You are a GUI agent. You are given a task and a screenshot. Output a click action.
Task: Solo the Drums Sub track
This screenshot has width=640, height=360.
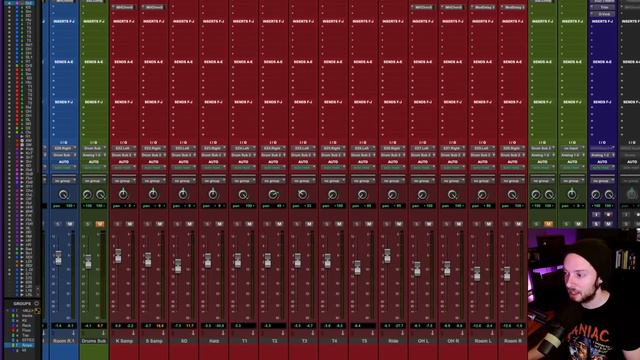pos(87,224)
